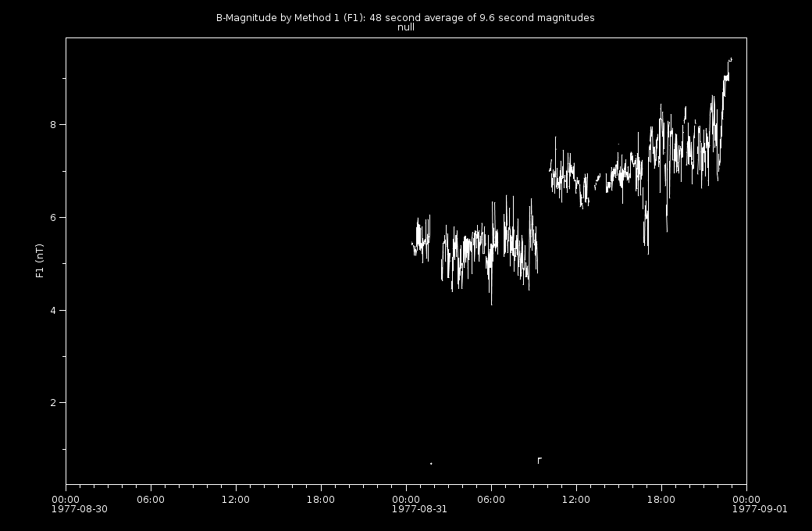
Task: Click the y-axis tick label "8"
Action: point(54,124)
